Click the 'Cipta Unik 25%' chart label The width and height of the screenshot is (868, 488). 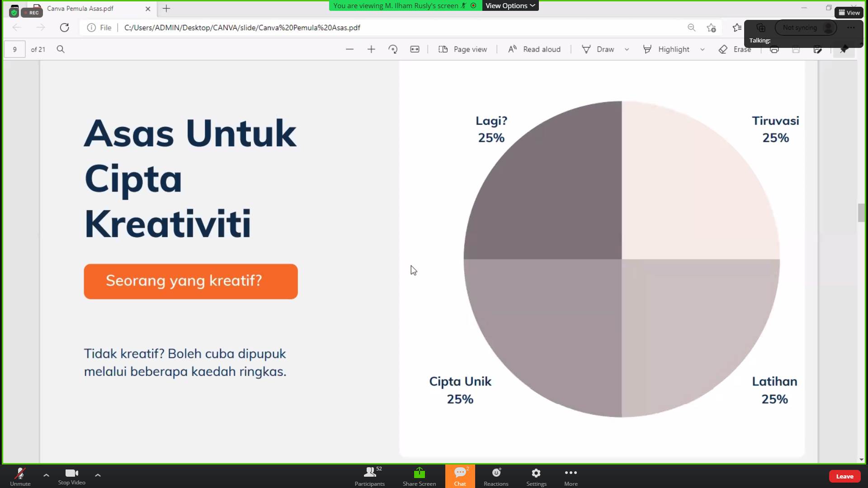[460, 390]
